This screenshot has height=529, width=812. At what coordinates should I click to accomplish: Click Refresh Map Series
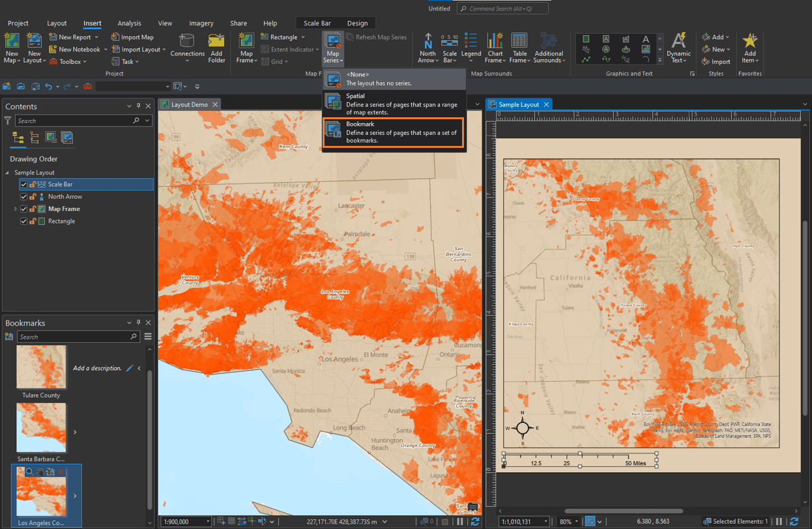[x=377, y=36]
